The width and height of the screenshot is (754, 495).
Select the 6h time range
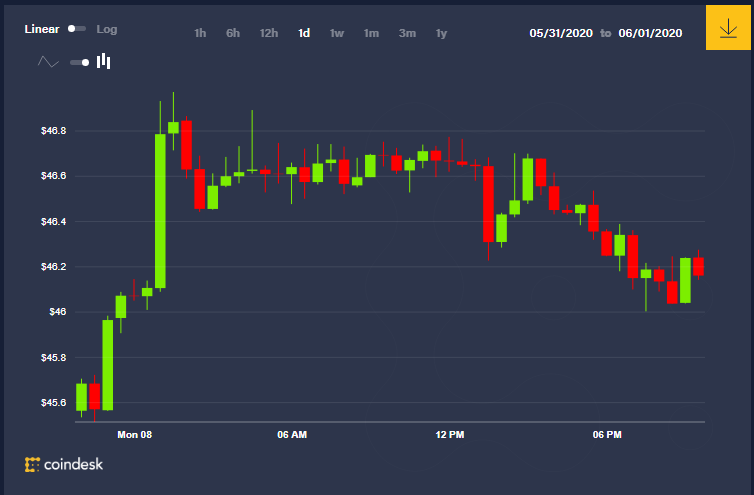pos(233,33)
